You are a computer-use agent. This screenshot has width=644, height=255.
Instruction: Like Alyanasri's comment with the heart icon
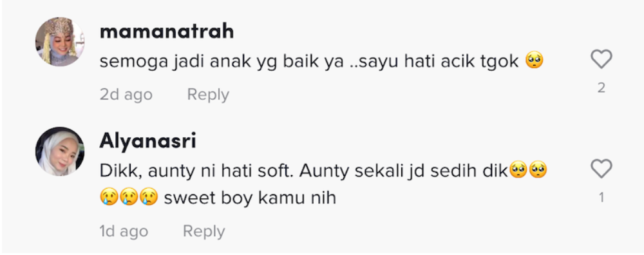click(x=601, y=169)
